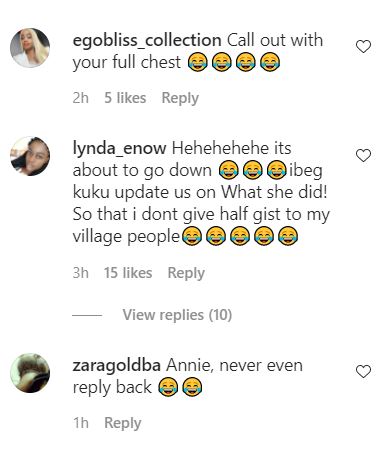
Task: View who gave 5 likes
Action: point(125,98)
